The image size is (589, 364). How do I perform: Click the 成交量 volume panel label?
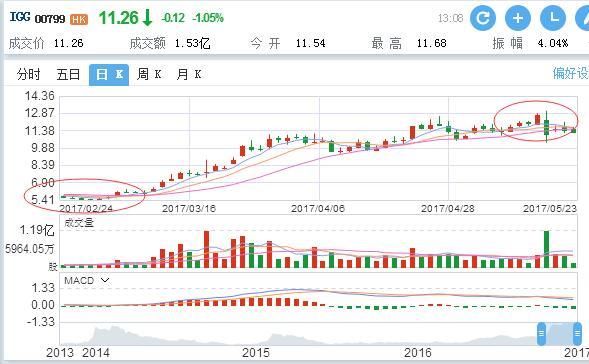[x=79, y=223]
